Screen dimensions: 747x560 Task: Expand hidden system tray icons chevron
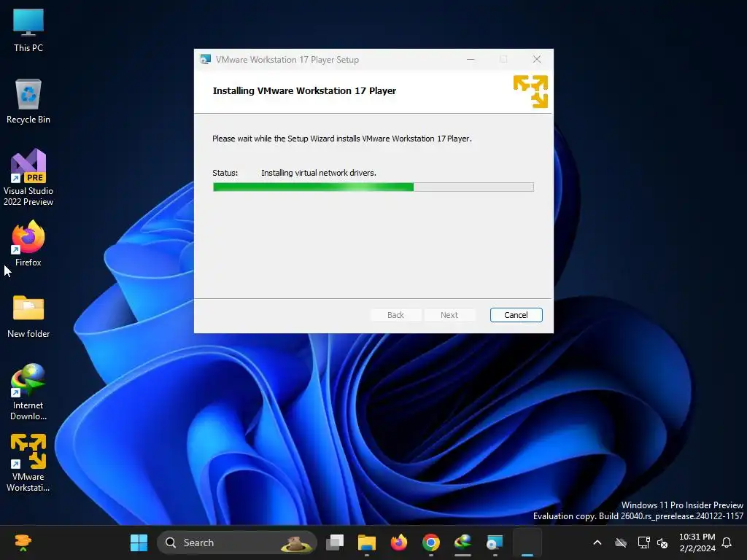(597, 542)
